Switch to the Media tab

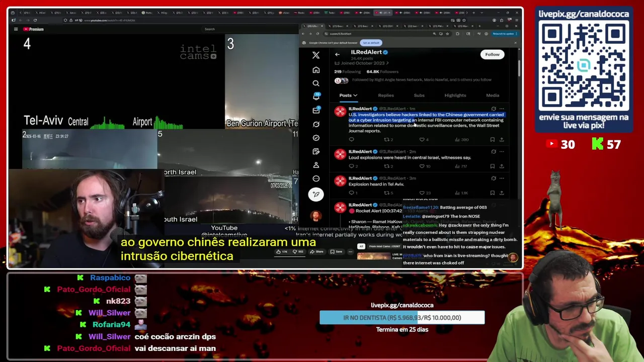pos(493,96)
